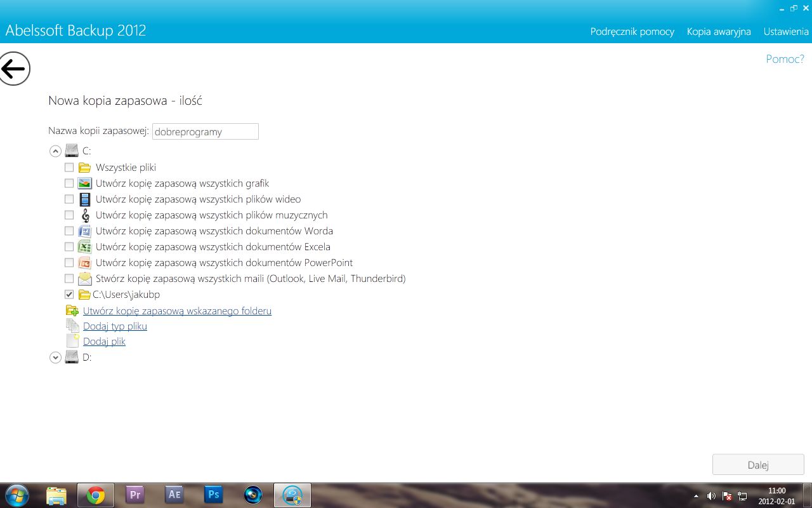Click the Dalej button
Screen dimensions: 812x508
coord(758,465)
